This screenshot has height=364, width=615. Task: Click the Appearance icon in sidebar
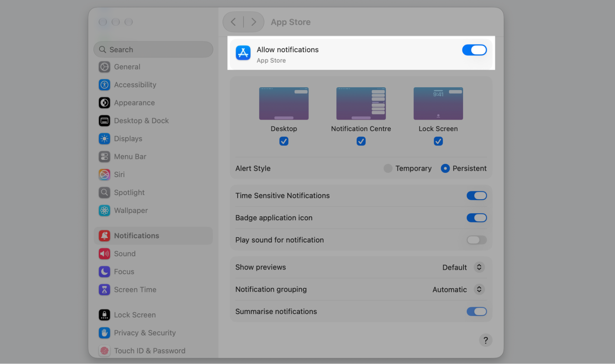coord(104,103)
